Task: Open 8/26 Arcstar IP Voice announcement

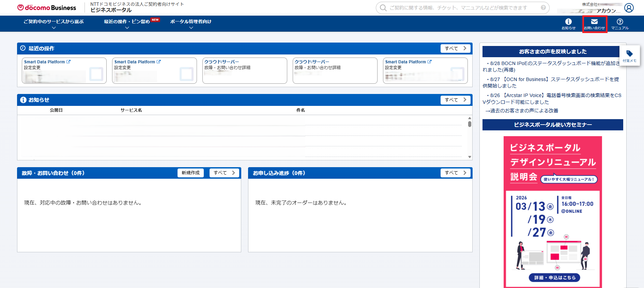Action: (x=552, y=99)
